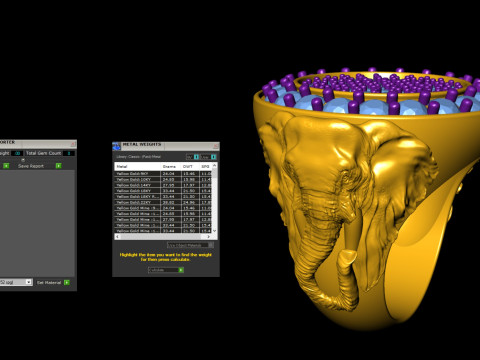
Task: Select the Yellow Gold 9KY row
Action: coord(163,174)
